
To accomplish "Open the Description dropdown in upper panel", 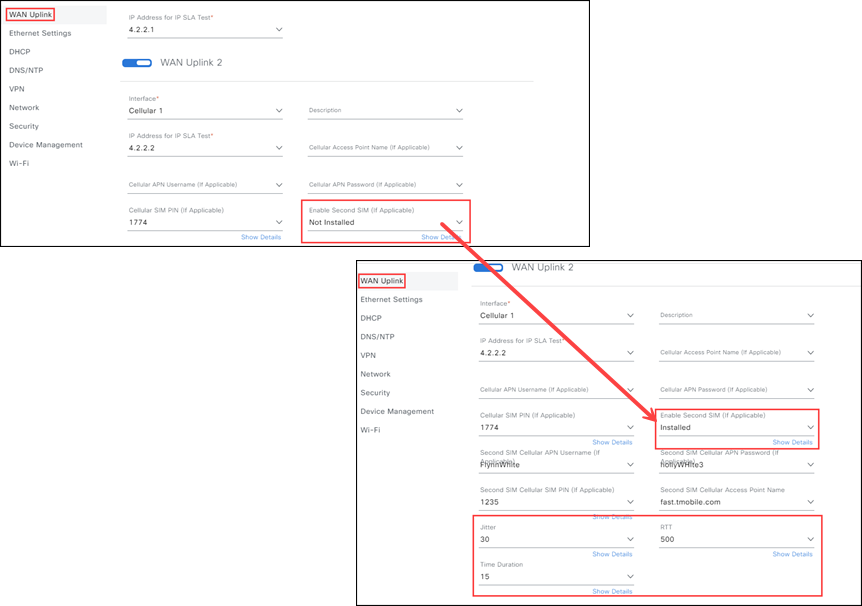I will [459, 111].
